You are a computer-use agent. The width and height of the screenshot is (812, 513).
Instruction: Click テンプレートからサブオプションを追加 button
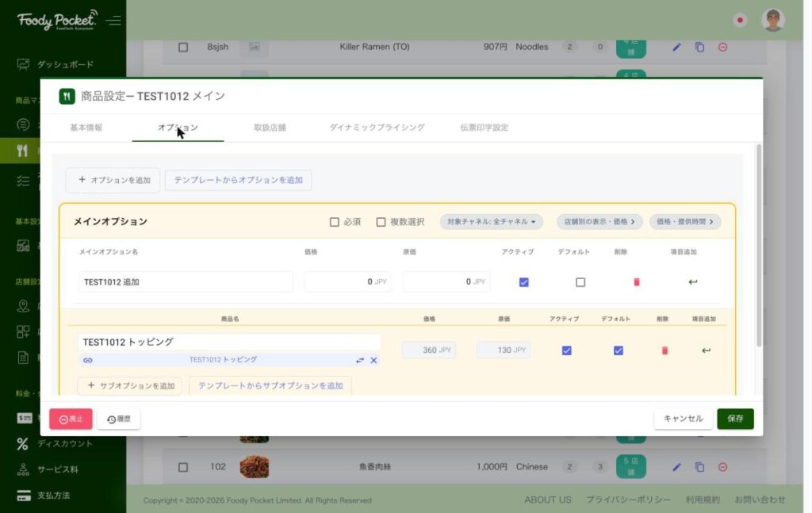270,385
